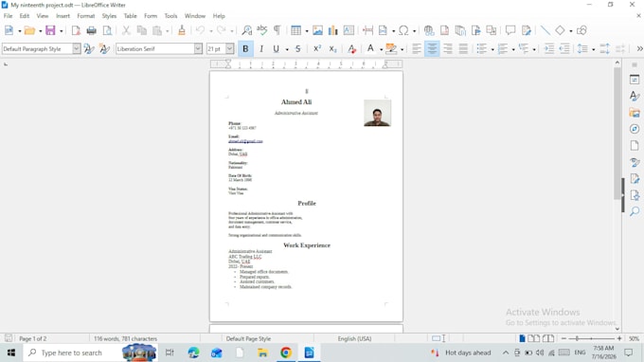Click Default Page Style status field
The image size is (644, 362).
click(248, 338)
